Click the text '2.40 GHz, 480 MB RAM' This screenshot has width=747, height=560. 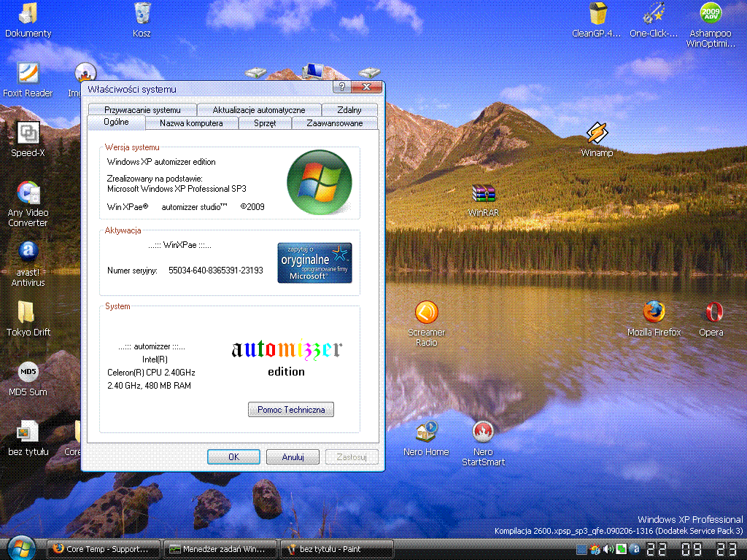point(149,386)
